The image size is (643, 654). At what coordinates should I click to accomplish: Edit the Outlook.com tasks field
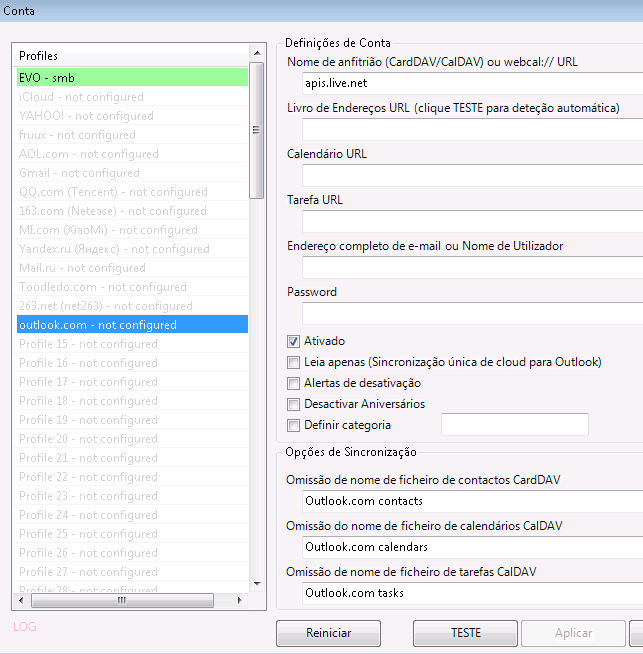[472, 593]
